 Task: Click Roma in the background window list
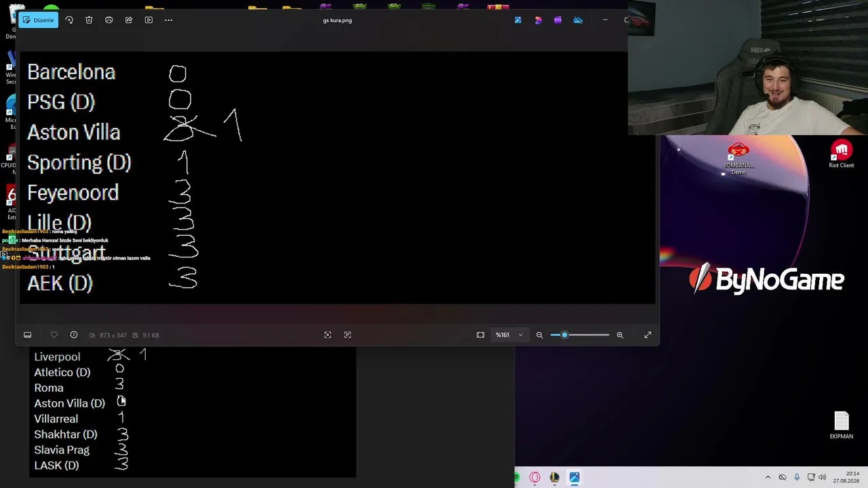coord(49,388)
